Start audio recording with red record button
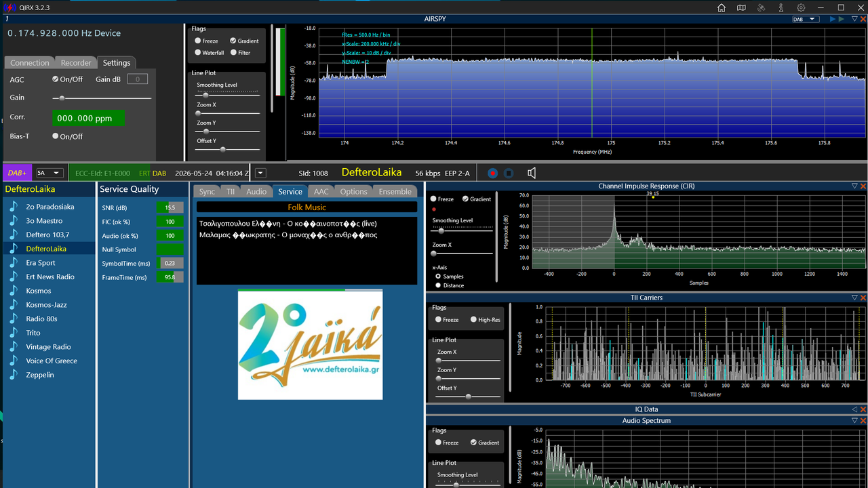 [x=492, y=173]
